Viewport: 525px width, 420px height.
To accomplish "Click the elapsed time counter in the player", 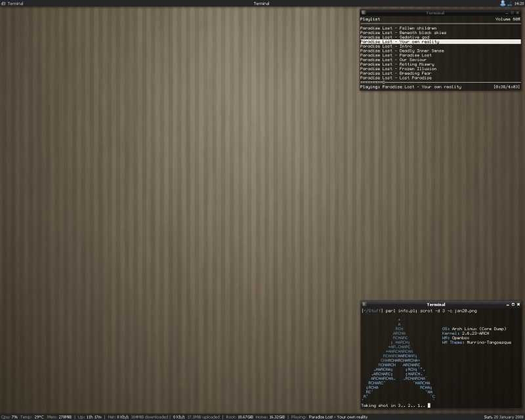I will pyautogui.click(x=507, y=87).
